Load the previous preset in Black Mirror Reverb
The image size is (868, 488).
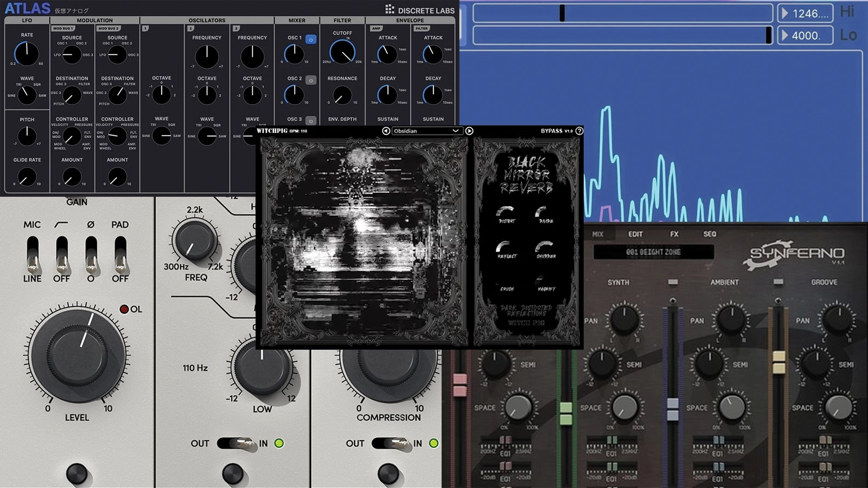click(x=386, y=131)
